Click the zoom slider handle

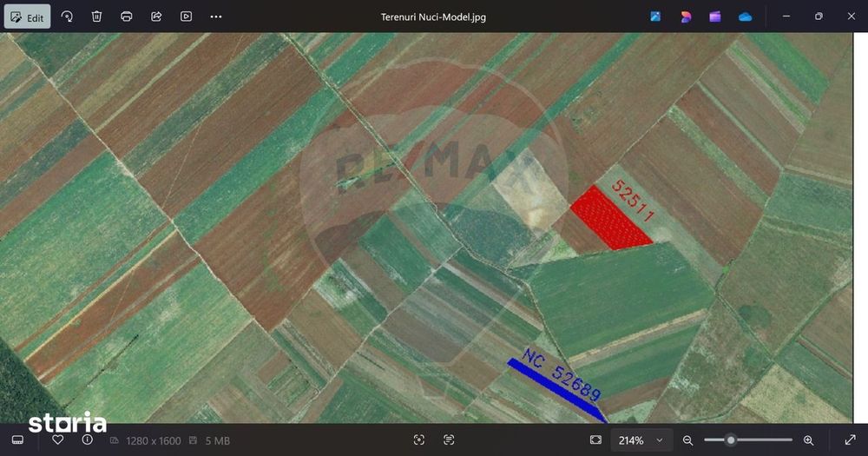731,440
